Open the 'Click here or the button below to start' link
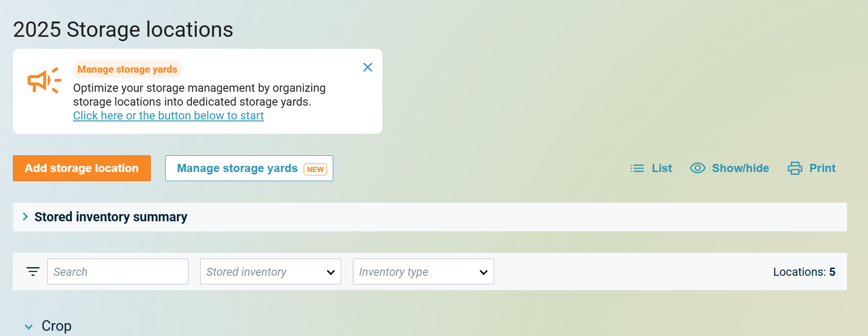This screenshot has height=336, width=868. (168, 116)
